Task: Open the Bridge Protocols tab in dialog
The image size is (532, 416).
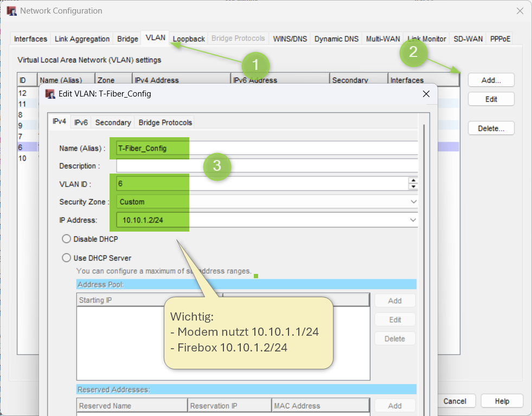Action: pos(165,123)
